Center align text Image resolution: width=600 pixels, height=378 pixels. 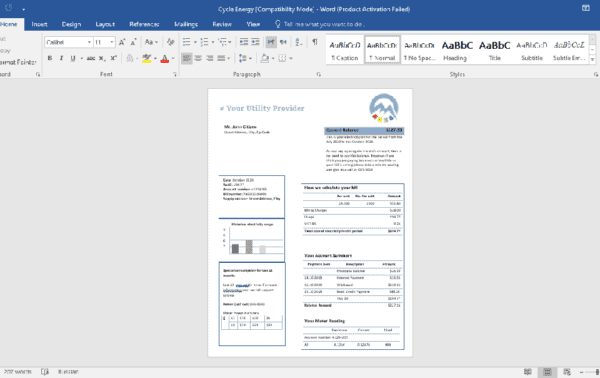(198, 58)
